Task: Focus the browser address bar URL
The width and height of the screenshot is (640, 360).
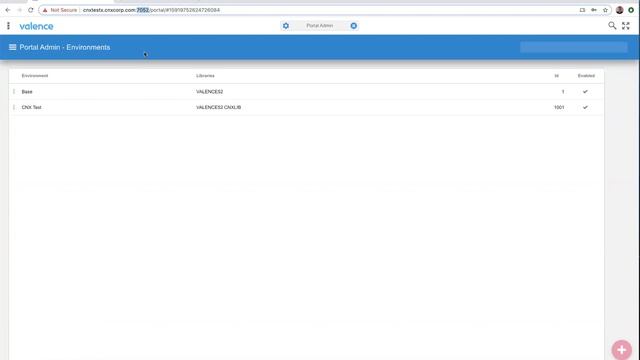Action: (151, 10)
